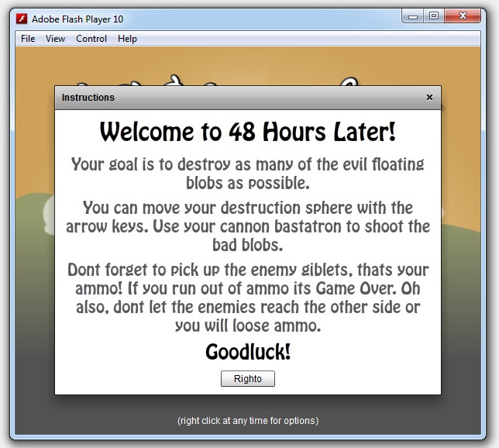This screenshot has height=448, width=499.
Task: Maximize the Adobe Flash Player window
Action: pyautogui.click(x=434, y=16)
